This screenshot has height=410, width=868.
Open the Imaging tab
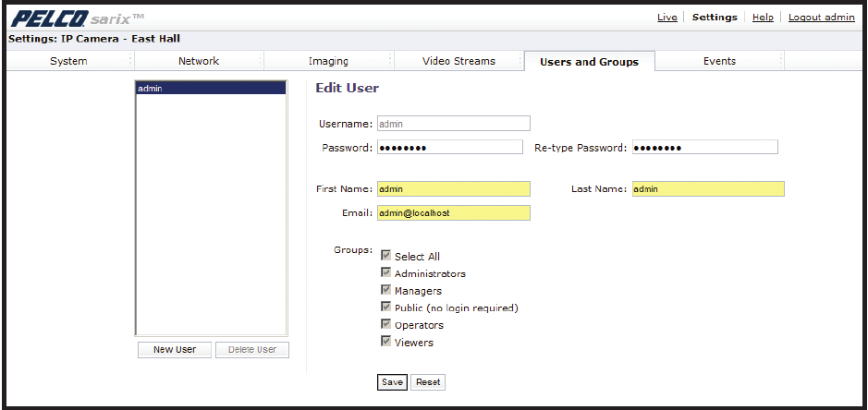328,61
